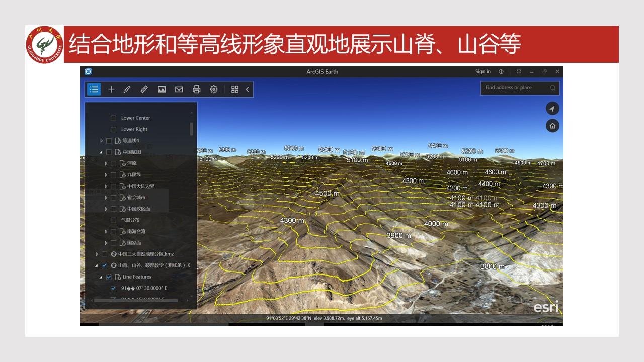Click the coordinates readout in status bar
The height and width of the screenshot is (362, 644).
(324, 318)
